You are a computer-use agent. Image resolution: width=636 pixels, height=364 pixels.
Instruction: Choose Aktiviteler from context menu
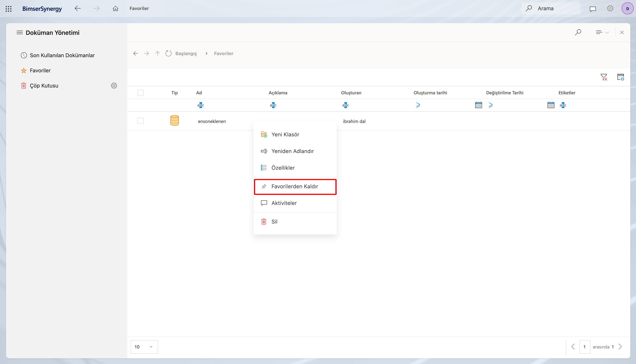295,203
